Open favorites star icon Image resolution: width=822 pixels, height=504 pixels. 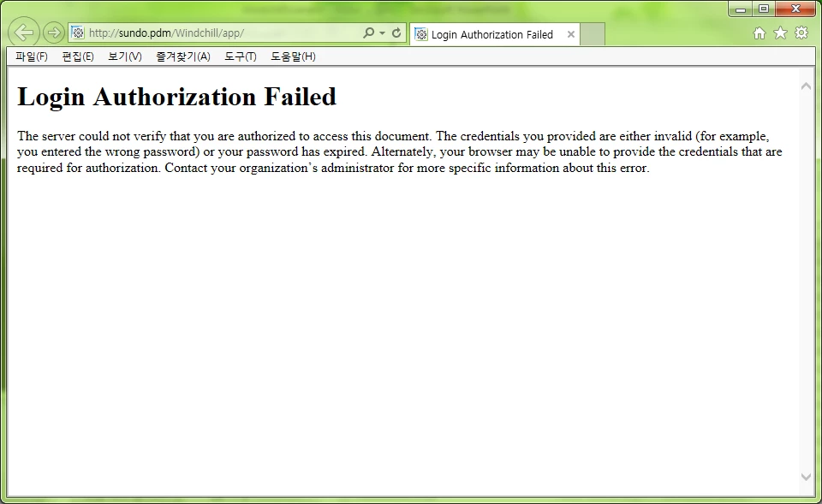click(781, 33)
